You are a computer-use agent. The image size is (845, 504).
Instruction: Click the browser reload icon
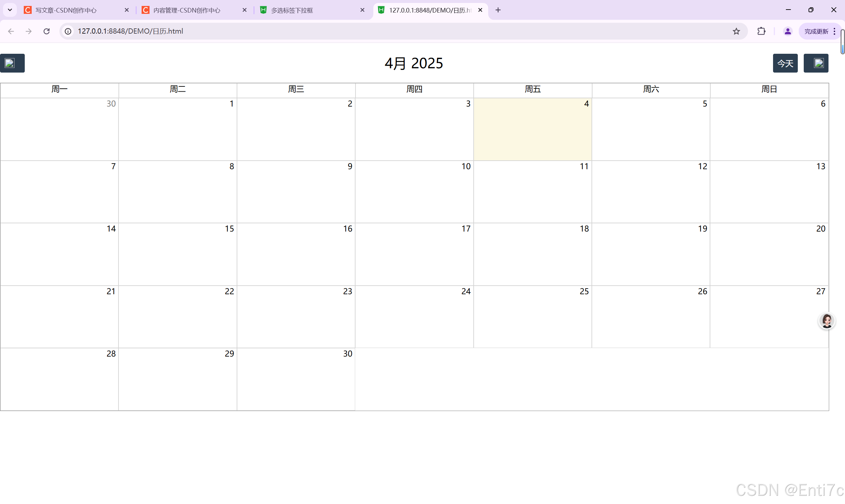click(47, 31)
